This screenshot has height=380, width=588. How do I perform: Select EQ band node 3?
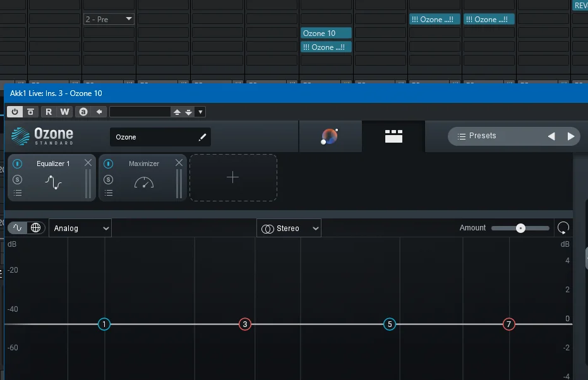(245, 324)
